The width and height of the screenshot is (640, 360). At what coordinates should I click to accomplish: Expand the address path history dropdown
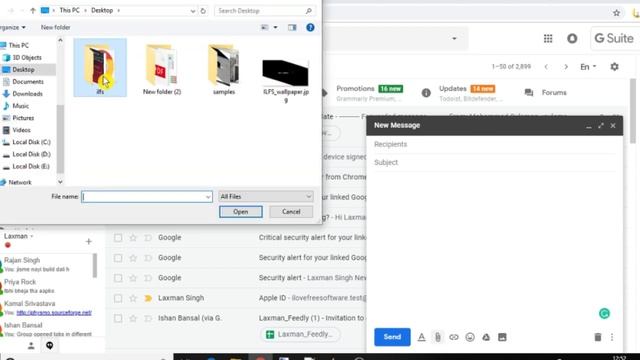click(x=193, y=11)
